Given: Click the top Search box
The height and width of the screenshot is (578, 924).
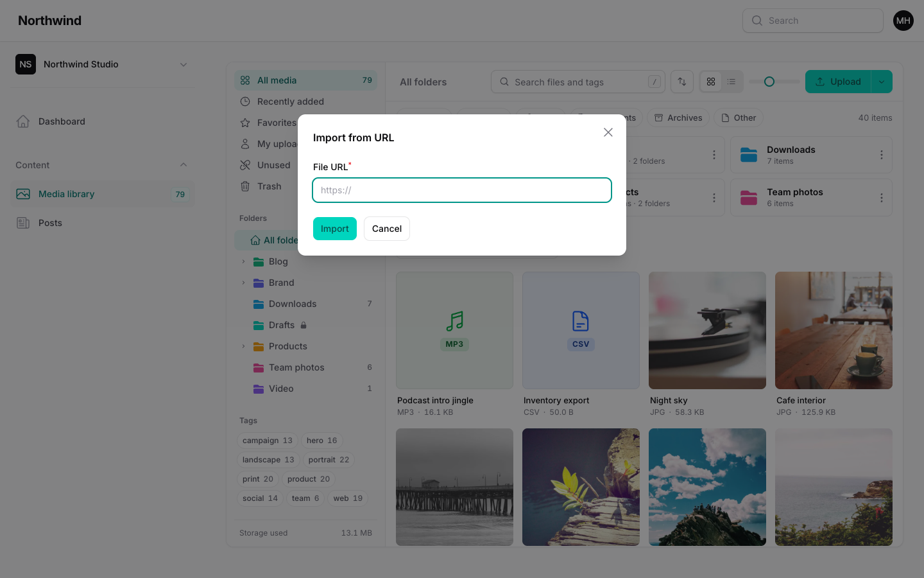Looking at the screenshot, I should coord(813,21).
